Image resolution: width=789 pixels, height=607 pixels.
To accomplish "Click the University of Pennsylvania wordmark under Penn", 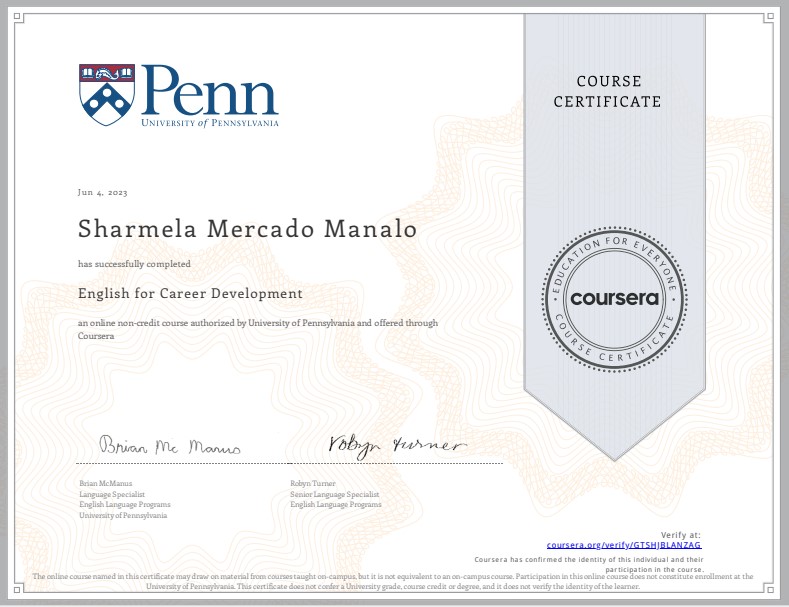I will click(x=209, y=123).
